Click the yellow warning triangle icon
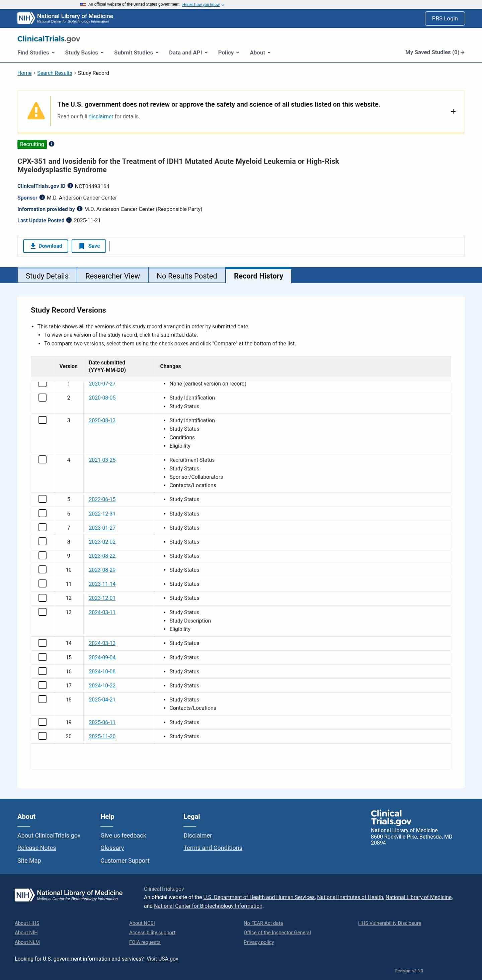The width and height of the screenshot is (482, 980). tap(36, 111)
